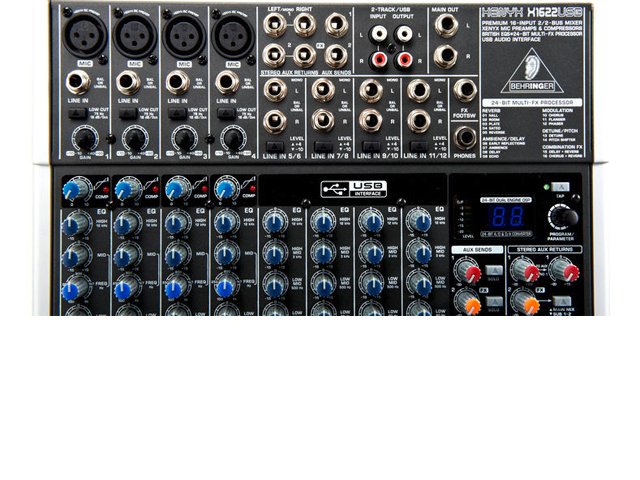Image resolution: width=640 pixels, height=480 pixels.
Task: Turn the orange AUX SENDS 2 FX knob
Action: (468, 302)
